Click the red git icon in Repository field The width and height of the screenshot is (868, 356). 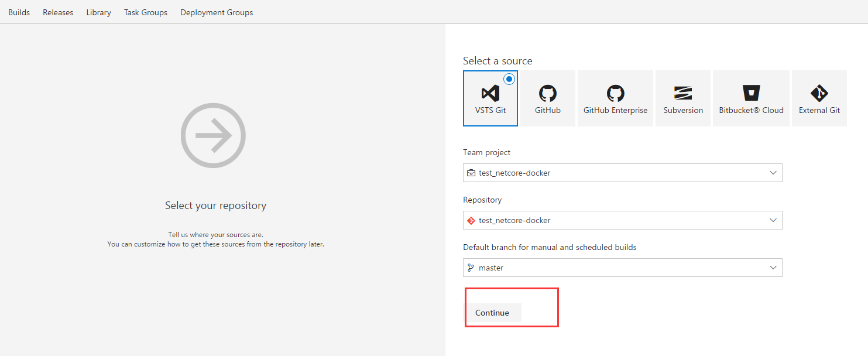click(x=471, y=220)
